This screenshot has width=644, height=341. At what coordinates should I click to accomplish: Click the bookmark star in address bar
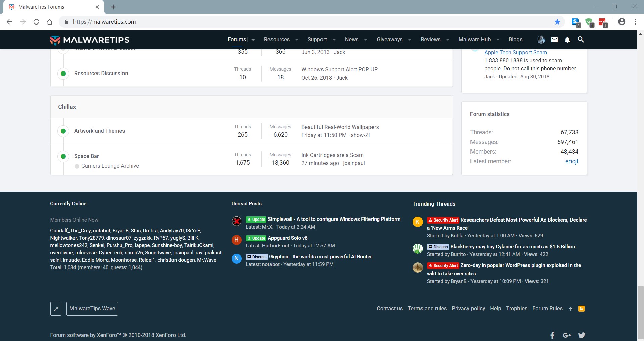557,22
